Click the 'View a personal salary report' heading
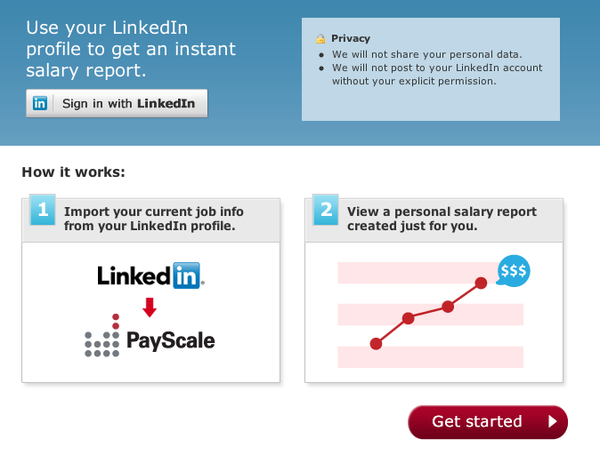 coord(442,219)
